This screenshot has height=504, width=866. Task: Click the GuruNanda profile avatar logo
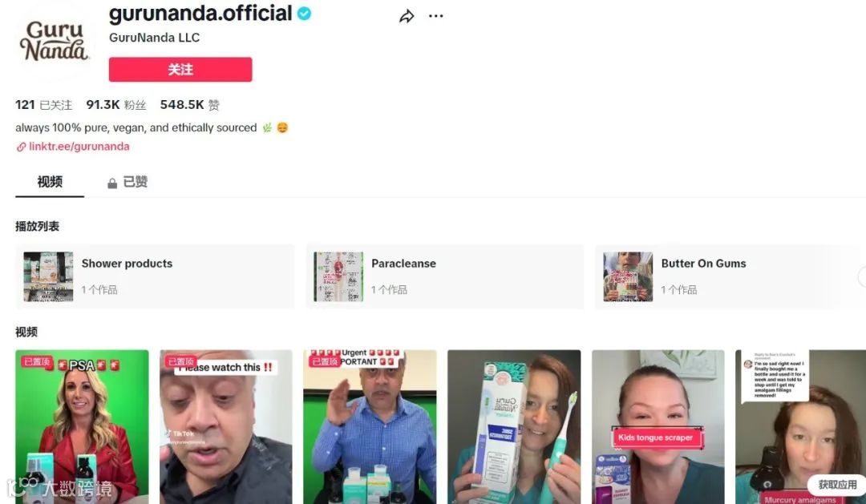point(55,40)
